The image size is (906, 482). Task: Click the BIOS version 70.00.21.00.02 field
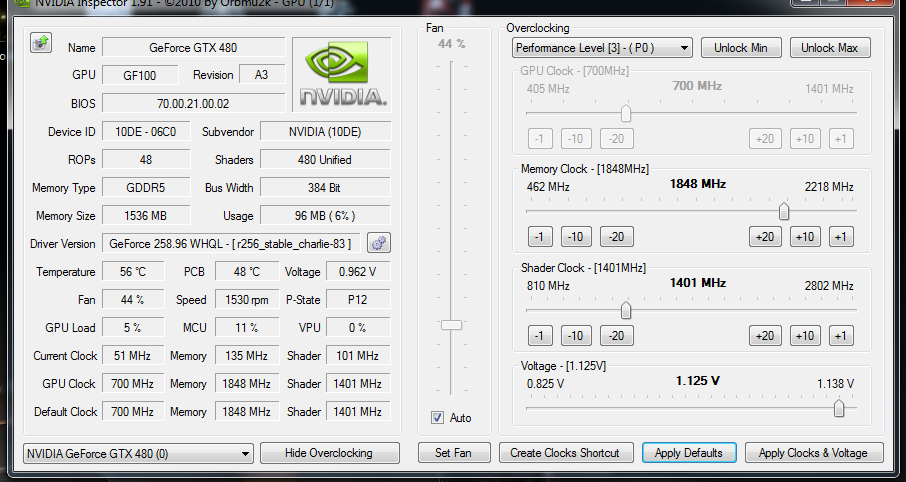(194, 103)
